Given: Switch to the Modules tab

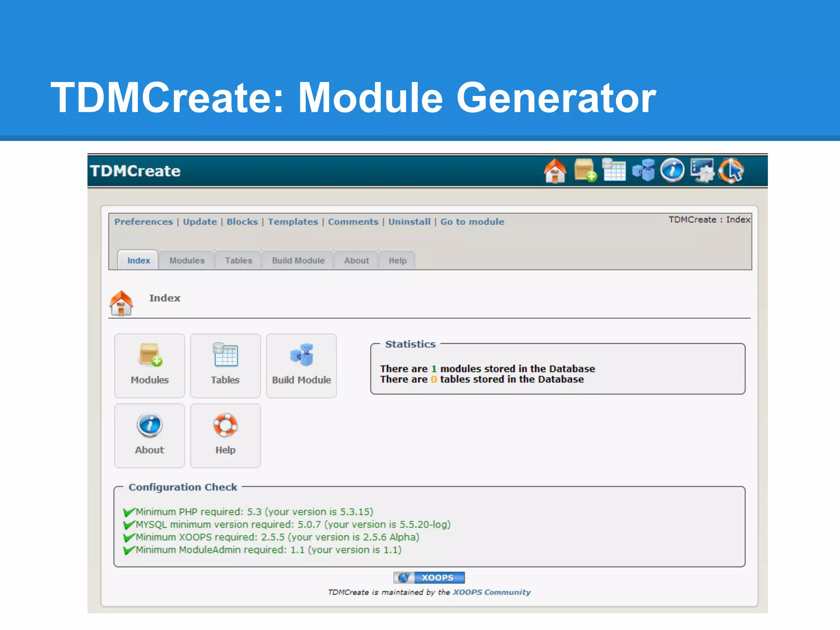Looking at the screenshot, I should [x=187, y=260].
